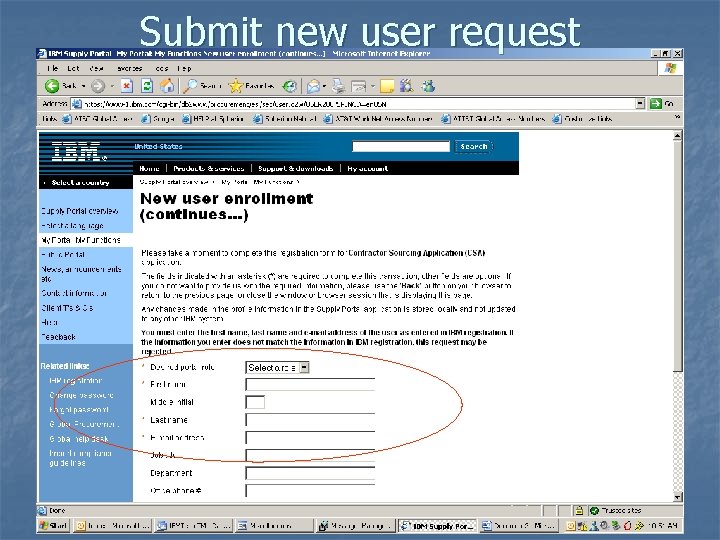
Task: Refresh the page using the green refresh icon
Action: pyautogui.click(x=147, y=86)
